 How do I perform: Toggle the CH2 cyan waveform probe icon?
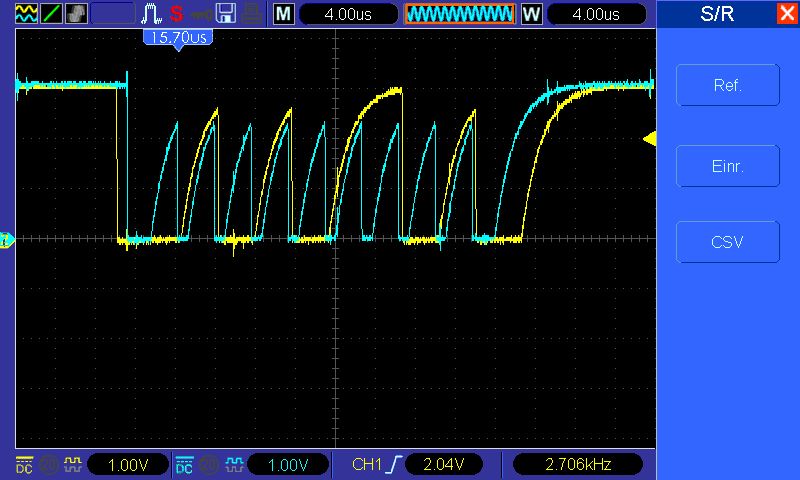pyautogui.click(x=232, y=465)
